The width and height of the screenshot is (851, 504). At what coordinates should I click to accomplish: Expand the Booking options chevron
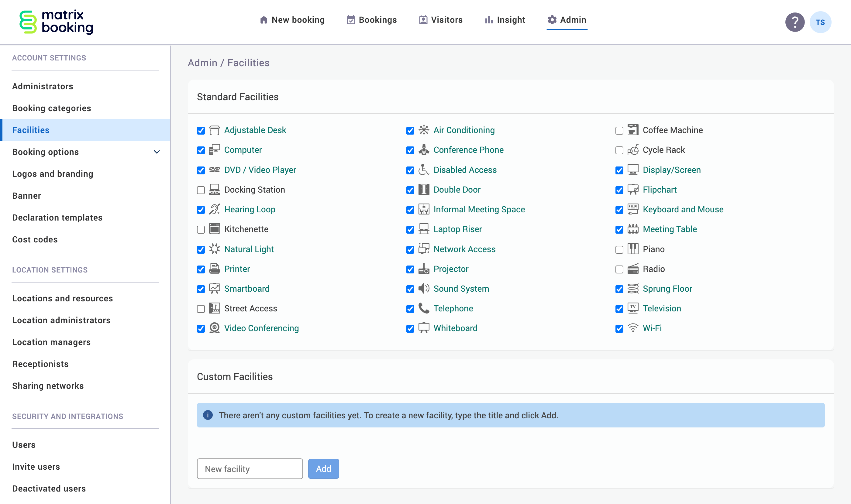tap(157, 152)
